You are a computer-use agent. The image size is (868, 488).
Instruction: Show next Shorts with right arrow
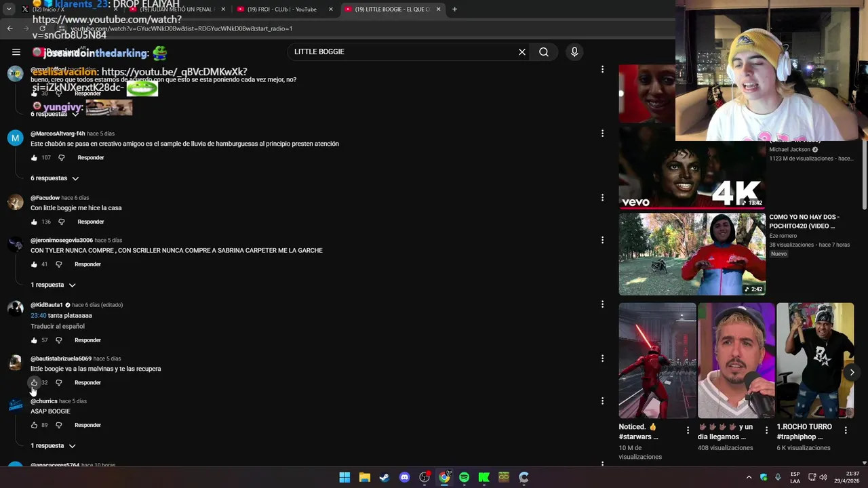click(x=852, y=372)
